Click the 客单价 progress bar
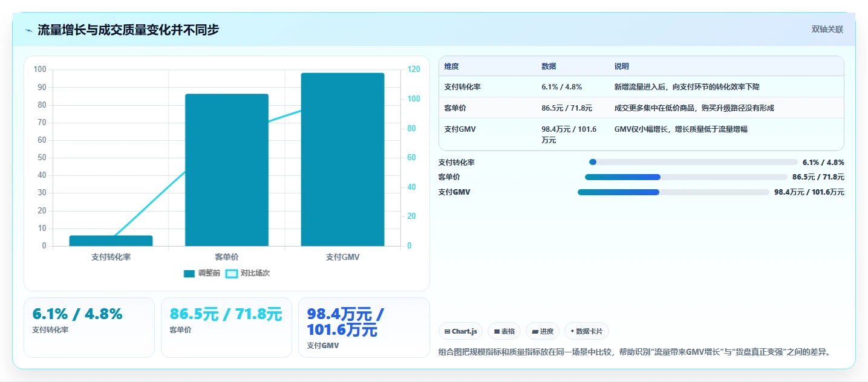The height and width of the screenshot is (382, 868). (687, 177)
